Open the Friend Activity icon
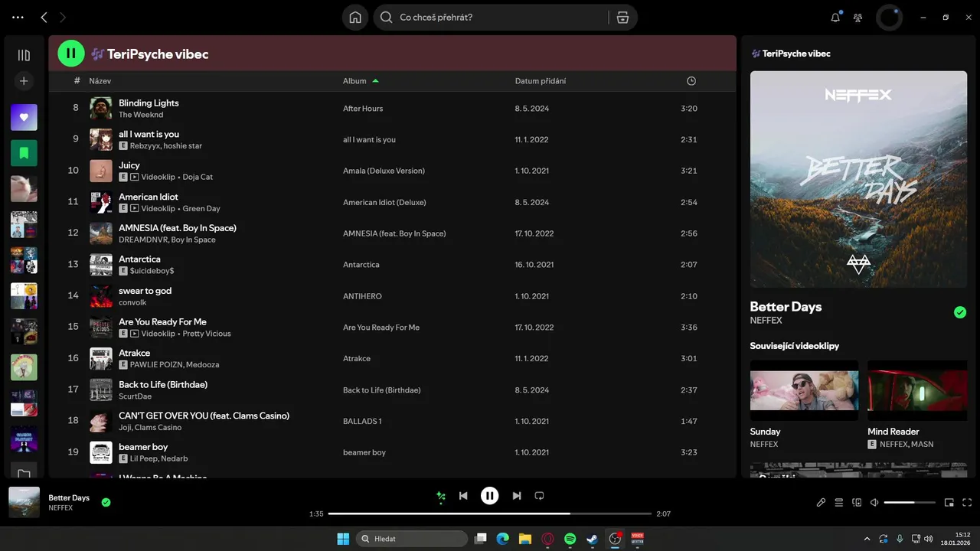Screen dimensions: 980x551 point(858,18)
